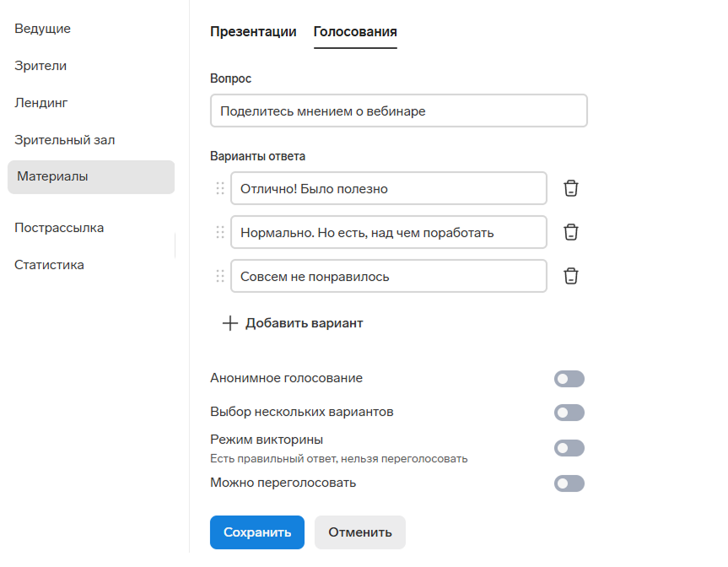Click drag handle beside "Отлично! Было полезно"
728x567 pixels.
click(220, 188)
